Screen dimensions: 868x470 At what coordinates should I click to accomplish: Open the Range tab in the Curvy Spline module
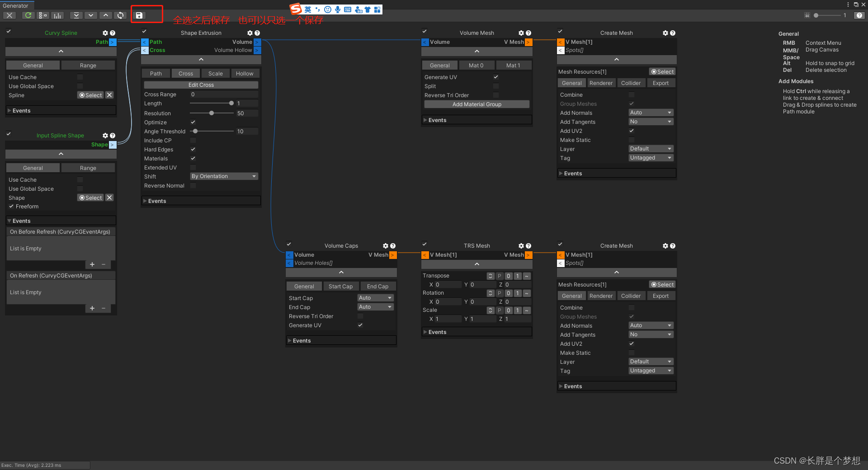88,65
